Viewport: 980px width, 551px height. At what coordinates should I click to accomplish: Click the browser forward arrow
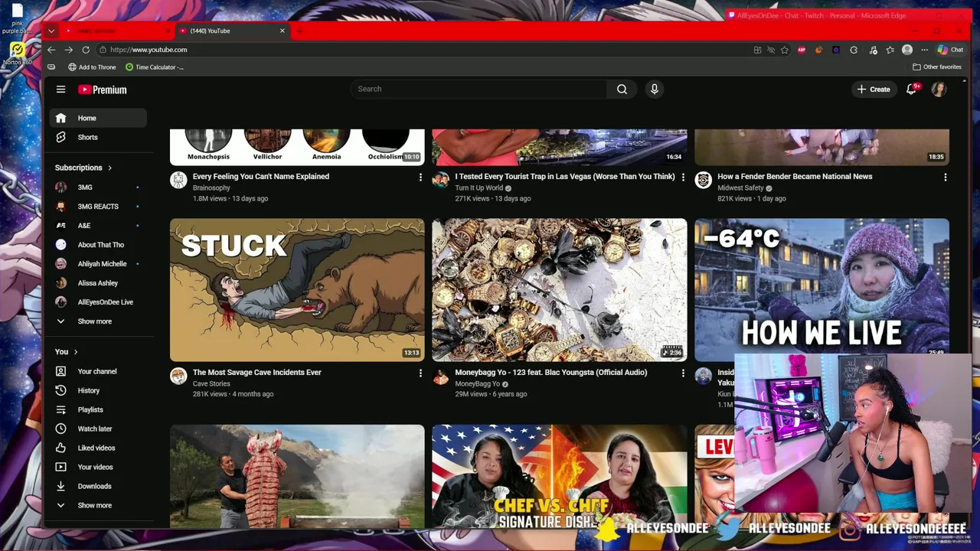tap(68, 50)
